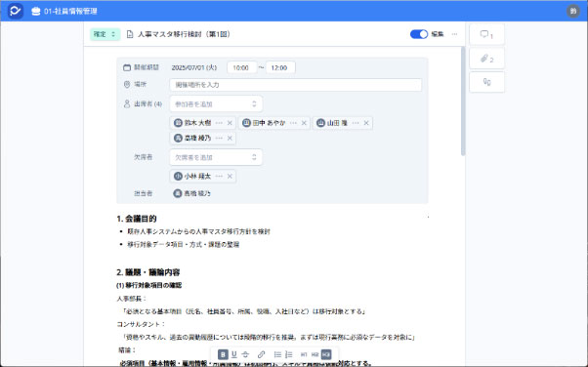Click the text 結論：

pyautogui.click(x=127, y=350)
